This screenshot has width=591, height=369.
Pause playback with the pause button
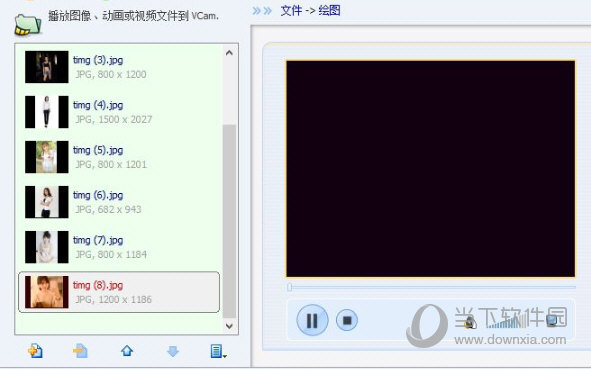[312, 320]
